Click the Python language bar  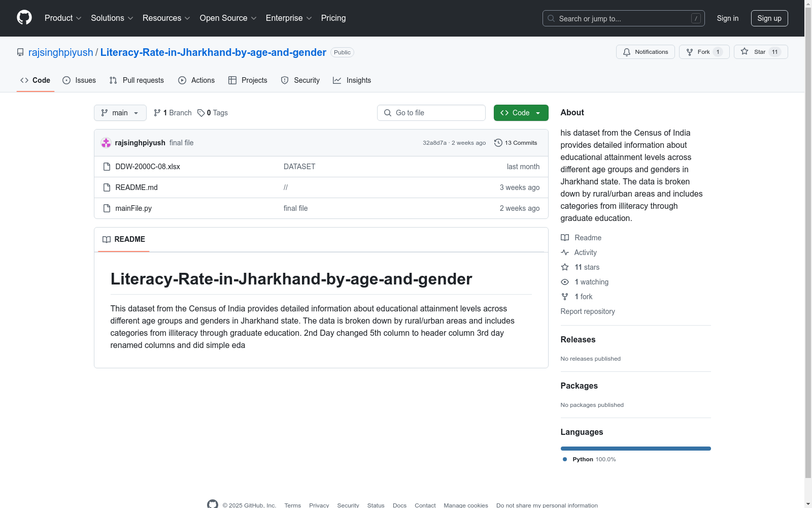(x=636, y=449)
